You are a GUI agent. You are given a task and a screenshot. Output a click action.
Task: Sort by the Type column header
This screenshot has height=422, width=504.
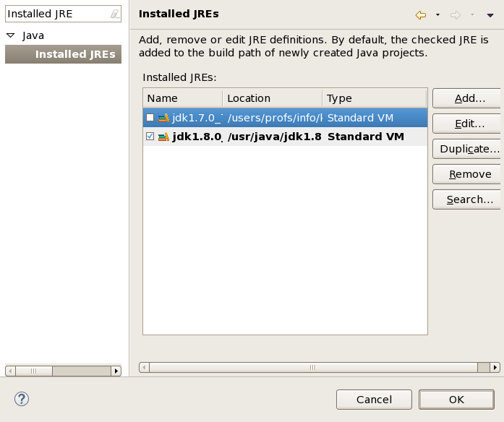click(x=375, y=98)
